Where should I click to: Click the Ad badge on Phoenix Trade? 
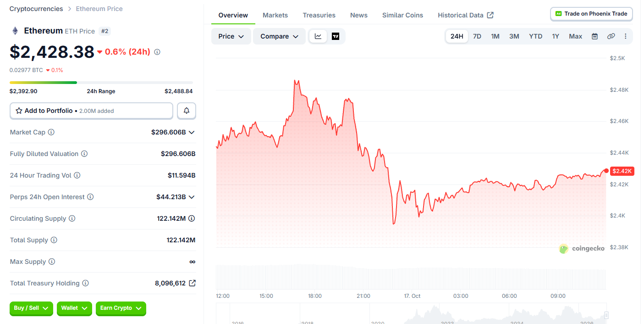point(558,14)
